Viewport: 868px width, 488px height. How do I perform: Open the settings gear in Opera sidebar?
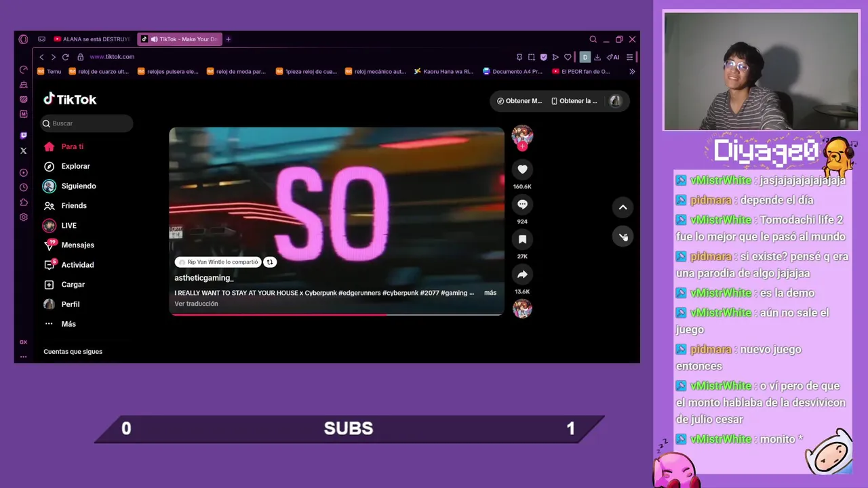point(24,217)
